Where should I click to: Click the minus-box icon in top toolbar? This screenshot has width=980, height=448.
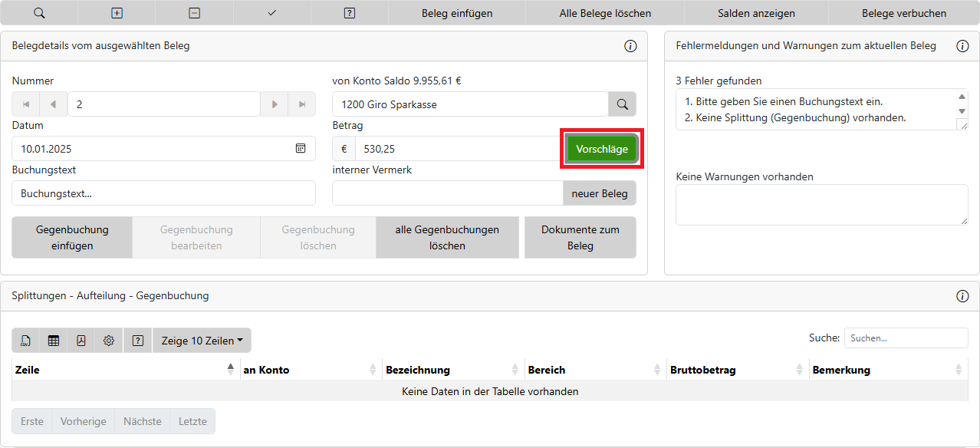194,13
